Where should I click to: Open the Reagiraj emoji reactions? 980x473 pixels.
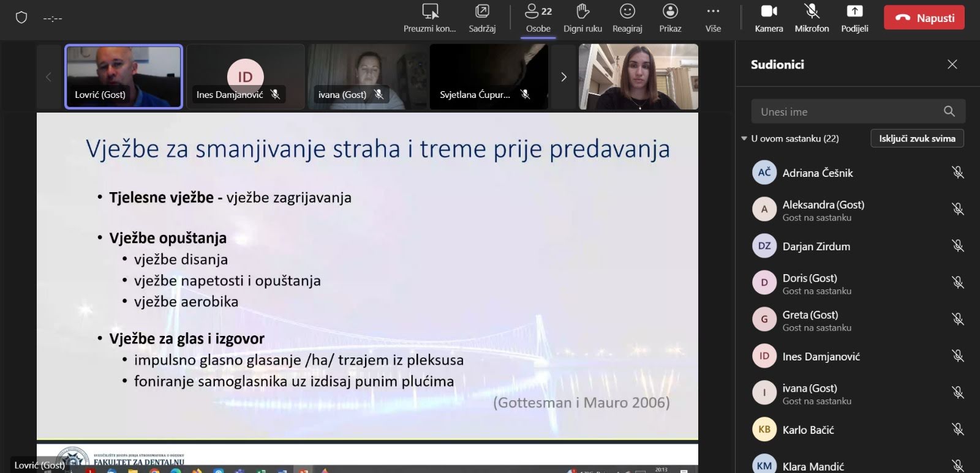[627, 12]
